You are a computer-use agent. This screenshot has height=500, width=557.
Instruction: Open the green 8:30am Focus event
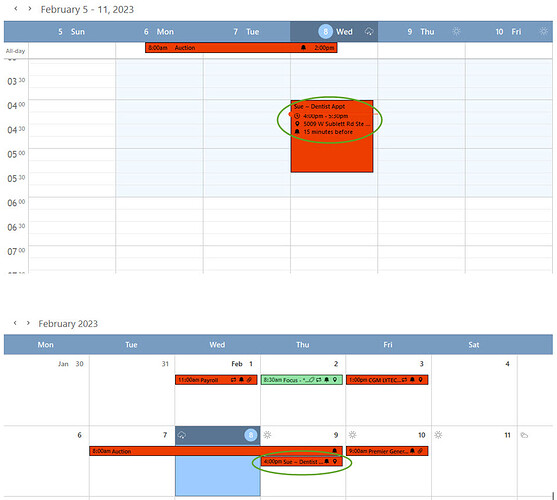pos(302,380)
